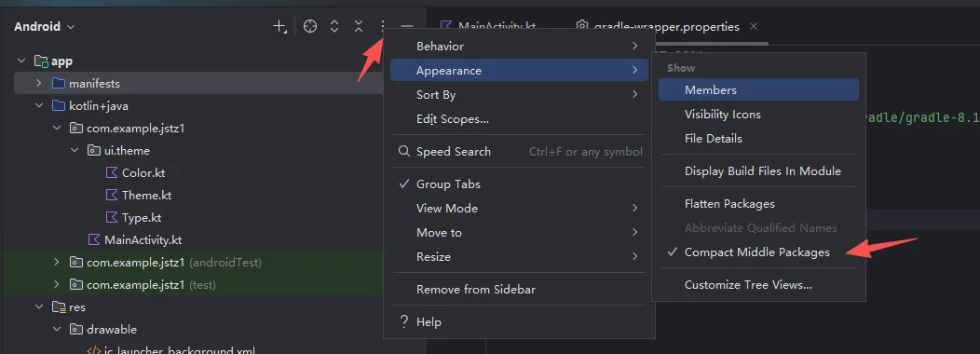980x354 pixels.
Task: Collapse the ui.theme package node
Action: pos(75,151)
